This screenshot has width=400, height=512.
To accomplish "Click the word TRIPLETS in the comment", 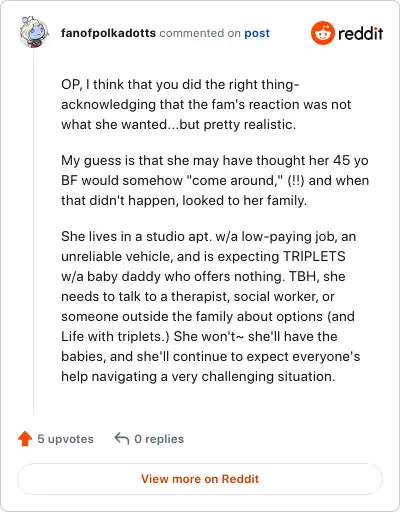I will (x=314, y=257).
